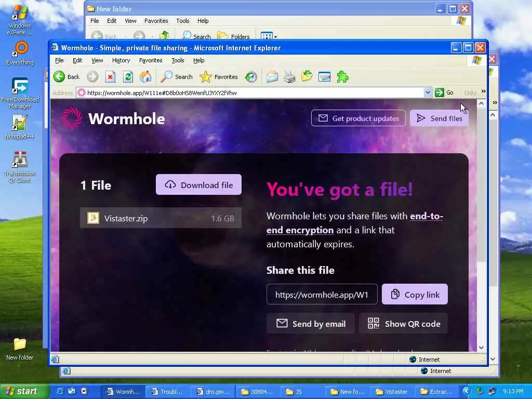Switch to the Troubl... taskbar window

167,392
